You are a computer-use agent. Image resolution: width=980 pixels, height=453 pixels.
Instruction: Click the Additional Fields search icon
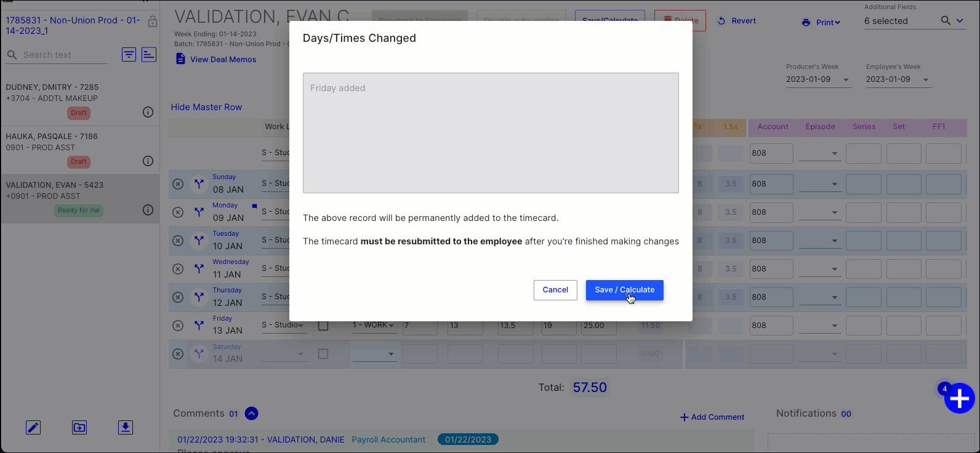click(x=946, y=21)
